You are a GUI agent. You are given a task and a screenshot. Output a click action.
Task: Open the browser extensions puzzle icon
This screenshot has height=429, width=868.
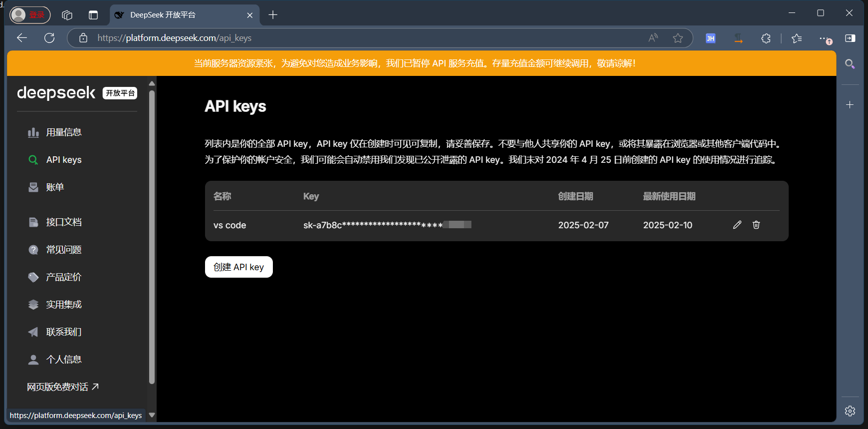point(766,38)
